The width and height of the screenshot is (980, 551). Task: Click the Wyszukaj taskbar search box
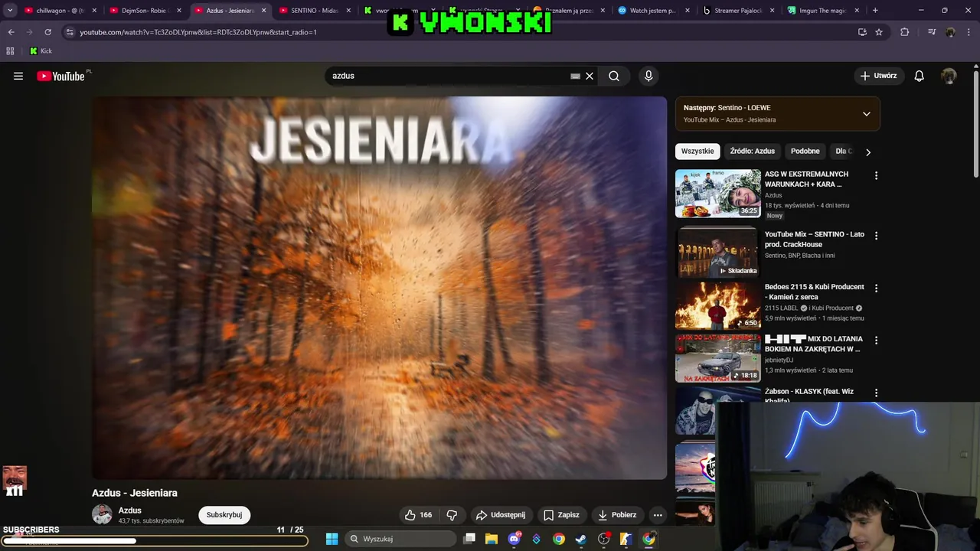pos(399,539)
